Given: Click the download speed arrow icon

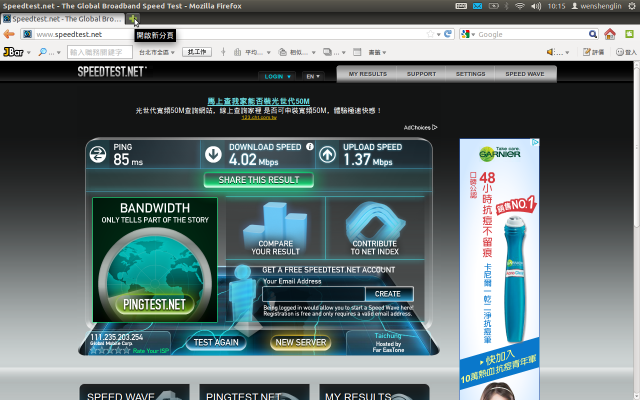Looking at the screenshot, I should [213, 155].
